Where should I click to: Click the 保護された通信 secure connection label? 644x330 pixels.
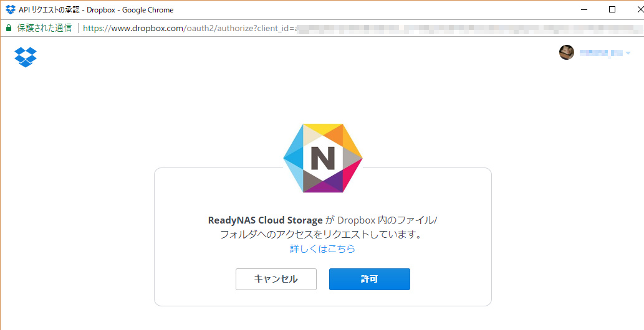(44, 28)
